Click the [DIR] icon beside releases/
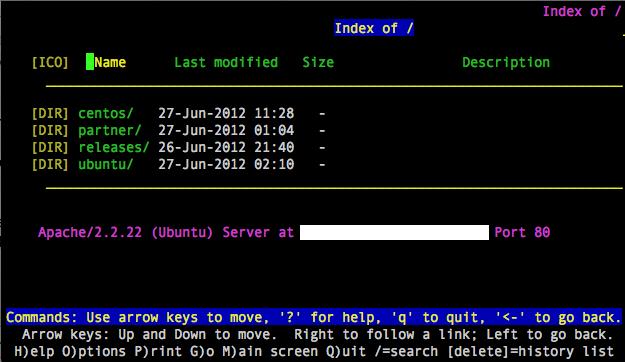Image resolution: width=625 pixels, height=362 pixels. coord(50,147)
